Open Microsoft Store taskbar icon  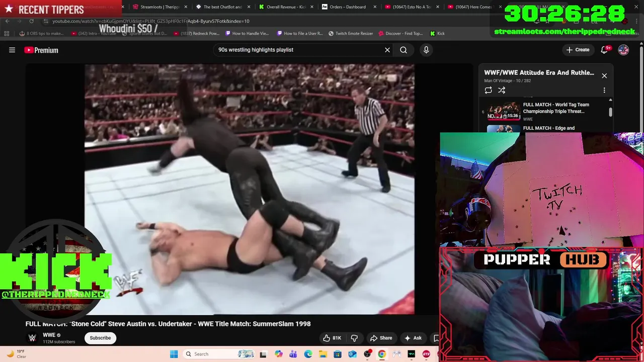[x=338, y=354]
